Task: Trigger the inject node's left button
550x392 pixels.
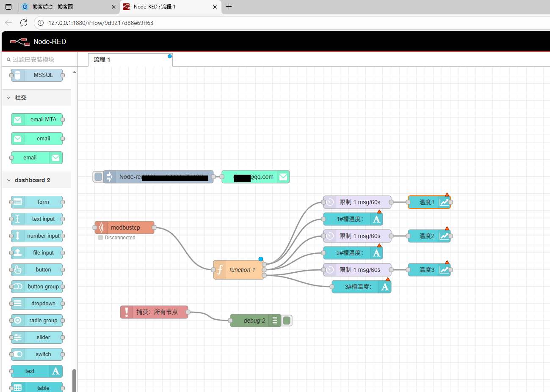Action: 98,177
